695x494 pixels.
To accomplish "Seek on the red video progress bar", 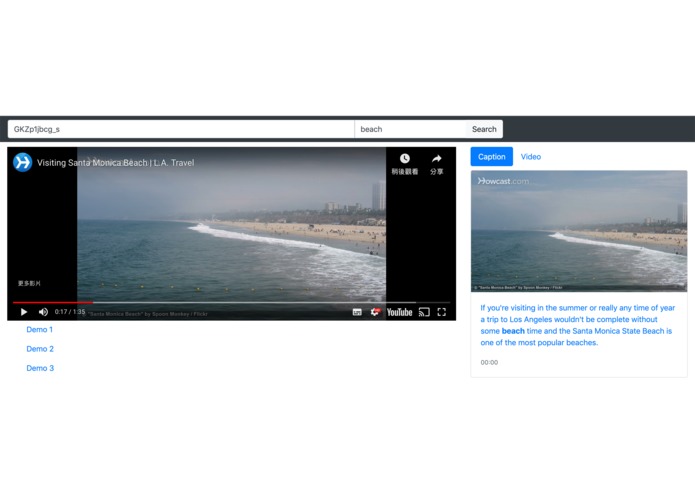I will (x=231, y=303).
